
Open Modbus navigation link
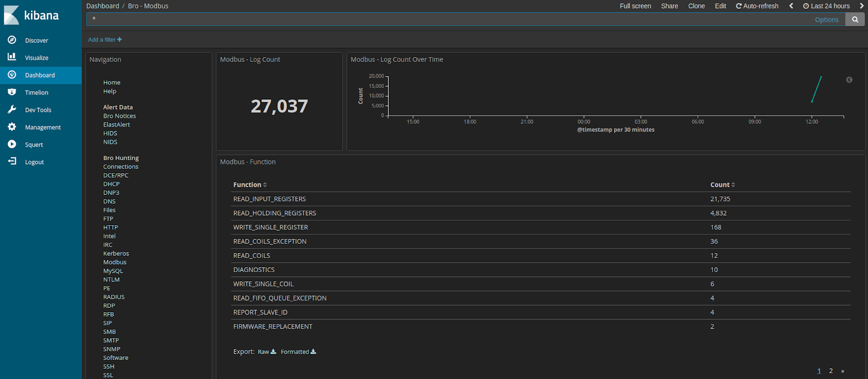pyautogui.click(x=114, y=262)
